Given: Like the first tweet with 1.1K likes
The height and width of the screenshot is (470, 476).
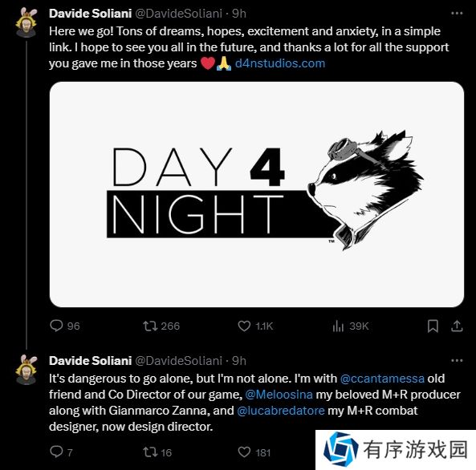Looking at the screenshot, I should point(244,326).
